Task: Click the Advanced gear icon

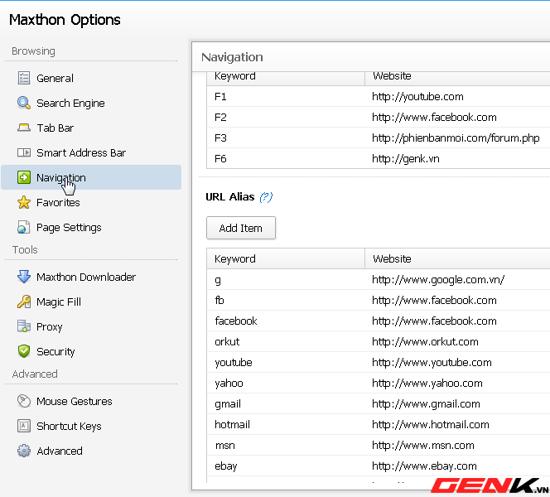Action: click(24, 451)
